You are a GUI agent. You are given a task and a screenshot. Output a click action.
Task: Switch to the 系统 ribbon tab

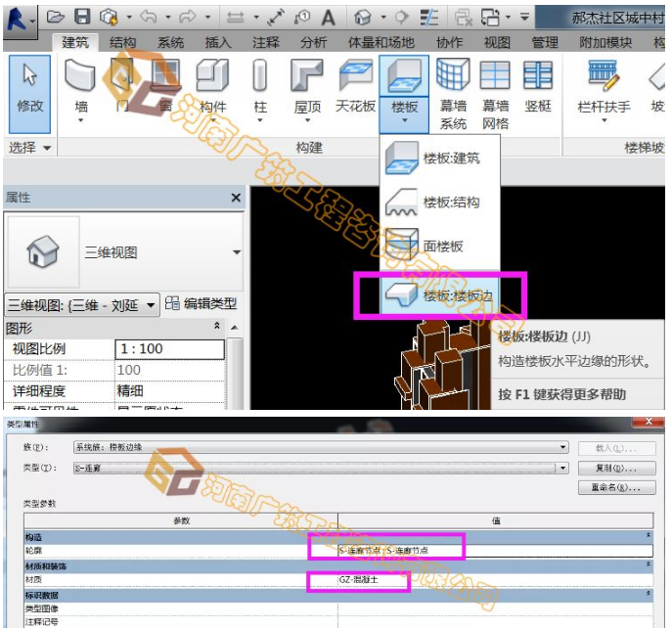pyautogui.click(x=170, y=42)
